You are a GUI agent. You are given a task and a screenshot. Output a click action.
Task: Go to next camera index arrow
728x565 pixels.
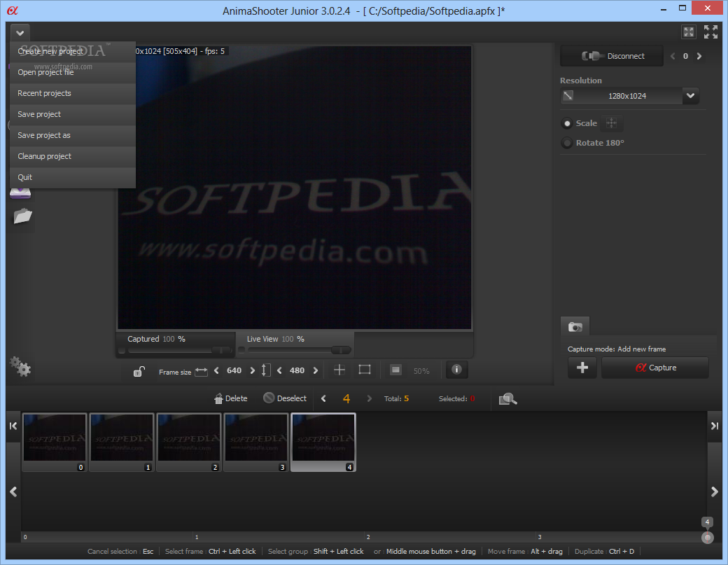click(x=699, y=56)
